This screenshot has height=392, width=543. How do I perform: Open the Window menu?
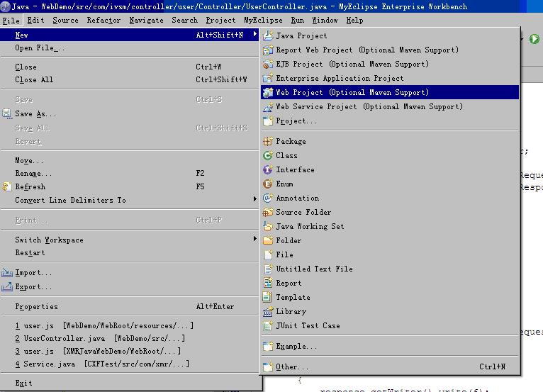tap(325, 20)
